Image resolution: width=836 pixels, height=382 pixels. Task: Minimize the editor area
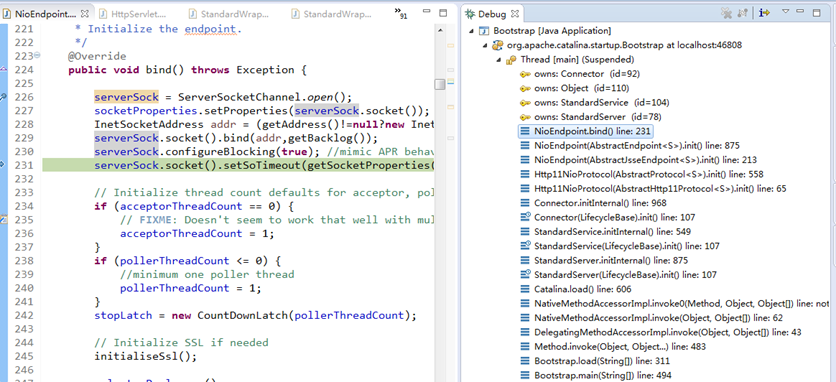pyautogui.click(x=427, y=12)
